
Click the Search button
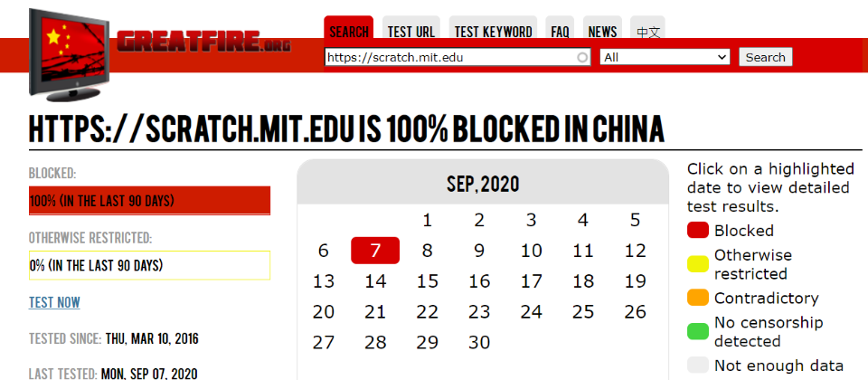[766, 57]
